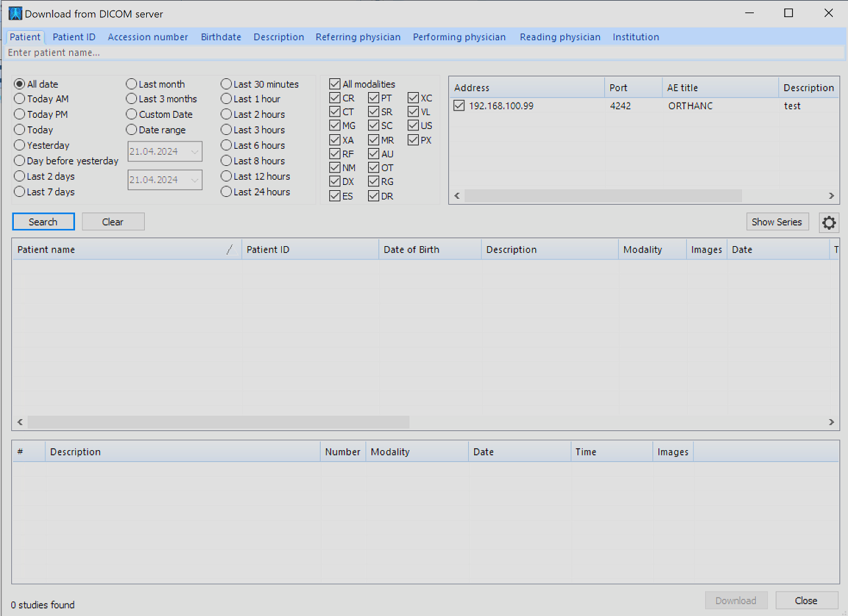Viewport: 848px width, 616px height.
Task: Choose the Yesterday radio button
Action: tap(20, 145)
